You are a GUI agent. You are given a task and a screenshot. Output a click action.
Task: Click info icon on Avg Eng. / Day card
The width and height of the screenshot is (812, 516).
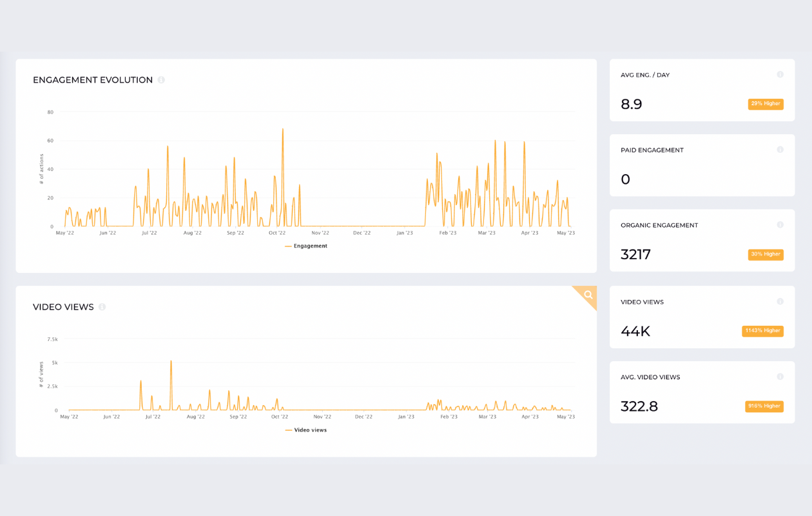(x=780, y=75)
